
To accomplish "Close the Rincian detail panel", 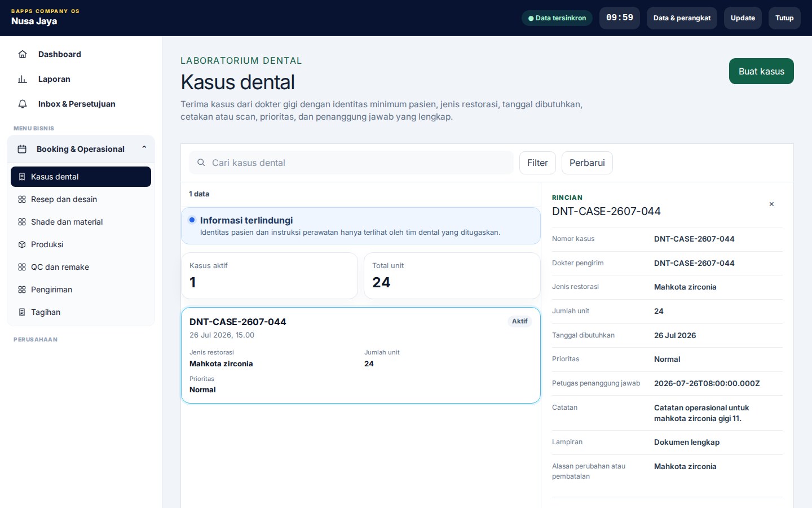I will point(771,204).
